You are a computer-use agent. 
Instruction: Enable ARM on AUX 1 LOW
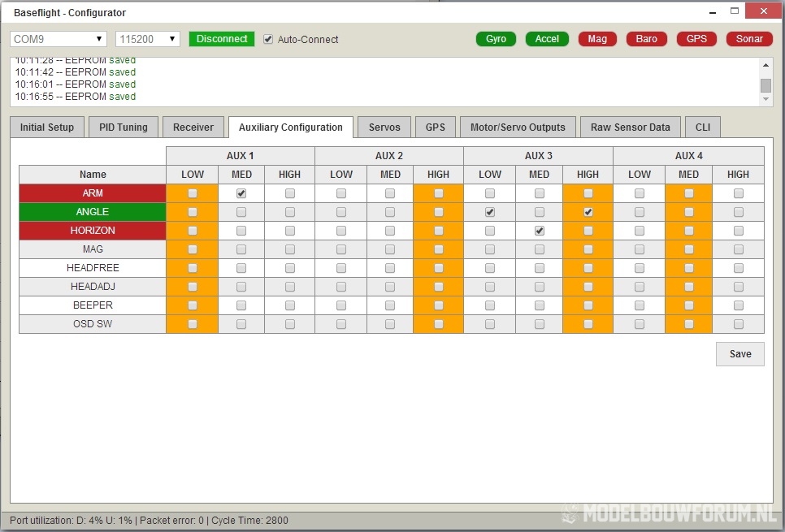(193, 193)
